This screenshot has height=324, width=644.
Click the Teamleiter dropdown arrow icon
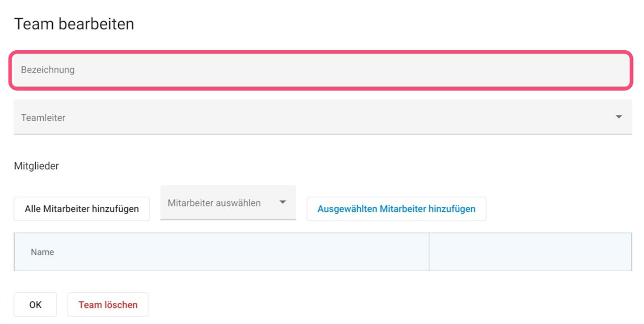(x=618, y=117)
